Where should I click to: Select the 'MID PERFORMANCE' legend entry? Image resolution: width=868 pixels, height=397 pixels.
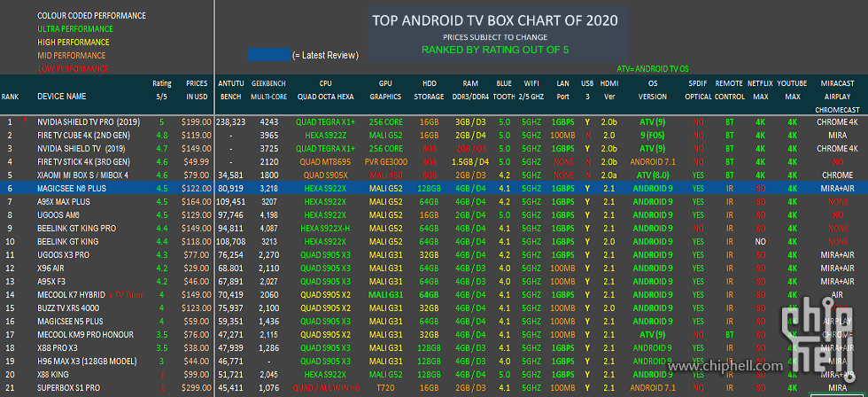72,55
